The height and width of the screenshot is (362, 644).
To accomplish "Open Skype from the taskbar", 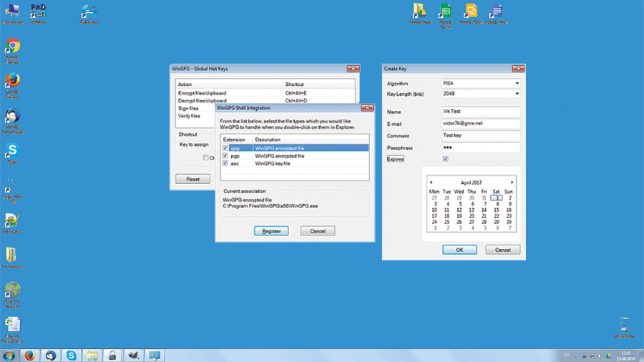I will click(x=71, y=356).
